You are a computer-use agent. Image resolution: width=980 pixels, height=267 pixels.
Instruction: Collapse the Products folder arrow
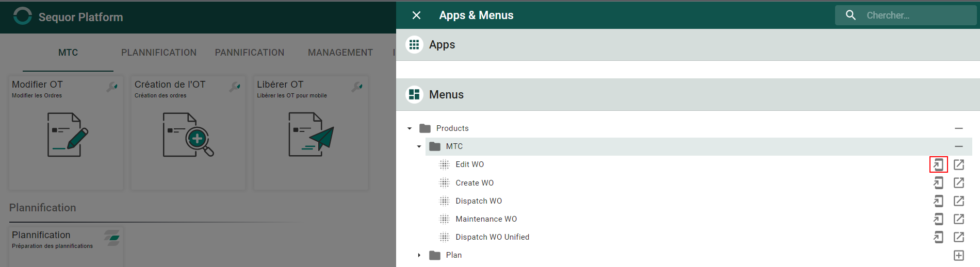pos(410,128)
